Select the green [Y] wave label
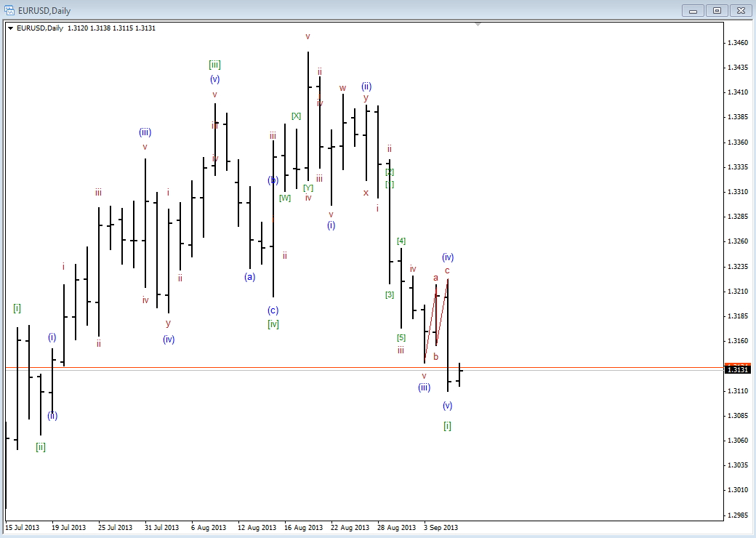The width and height of the screenshot is (756, 538). [308, 188]
